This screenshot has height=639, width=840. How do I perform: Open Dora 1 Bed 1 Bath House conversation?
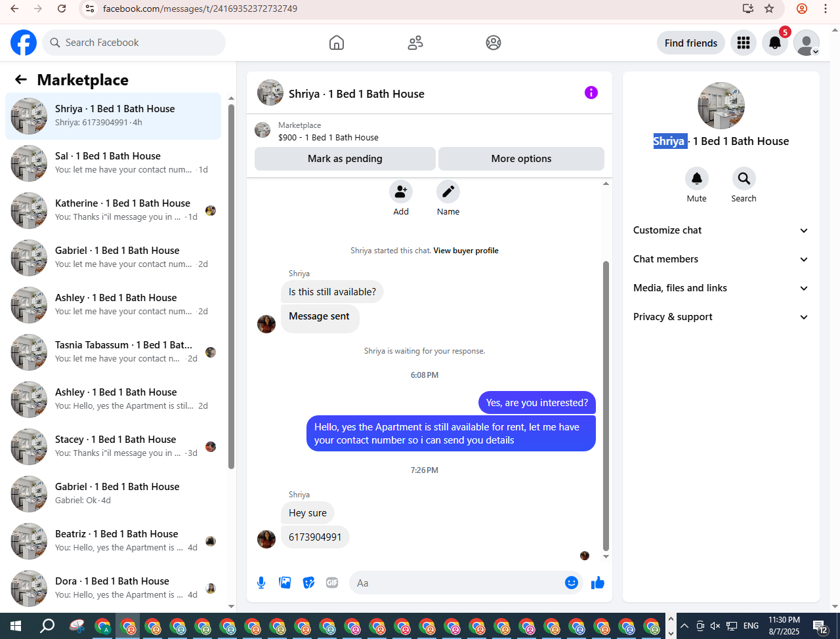114,588
